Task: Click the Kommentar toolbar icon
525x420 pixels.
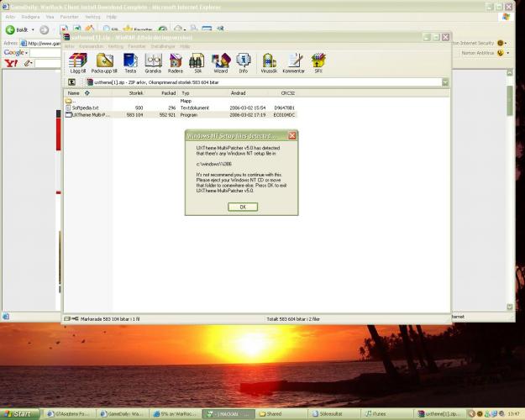Action: coord(294,64)
